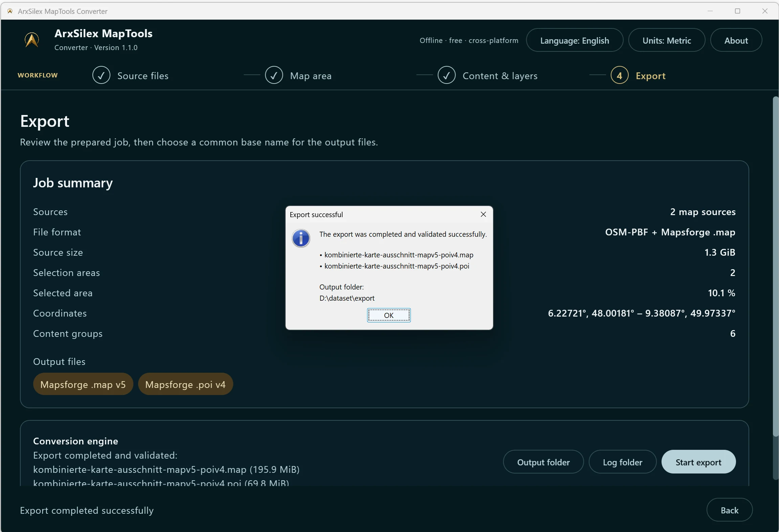Click the Start export button
Viewport: 779px width, 532px height.
(x=698, y=462)
